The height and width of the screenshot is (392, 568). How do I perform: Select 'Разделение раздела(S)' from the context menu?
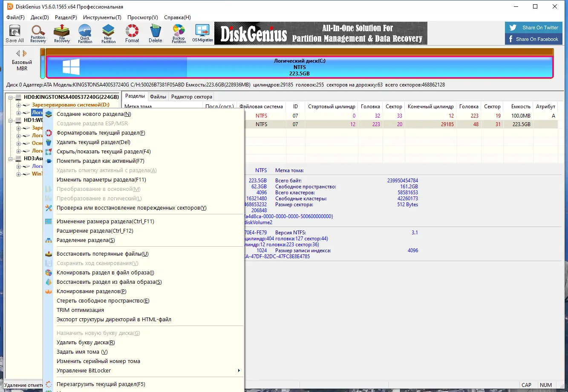coord(144,240)
